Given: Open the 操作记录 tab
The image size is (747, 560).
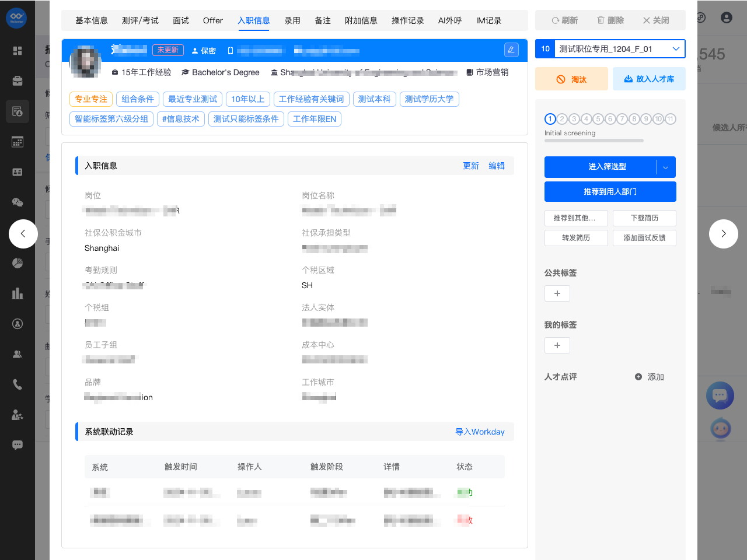Looking at the screenshot, I should [407, 20].
